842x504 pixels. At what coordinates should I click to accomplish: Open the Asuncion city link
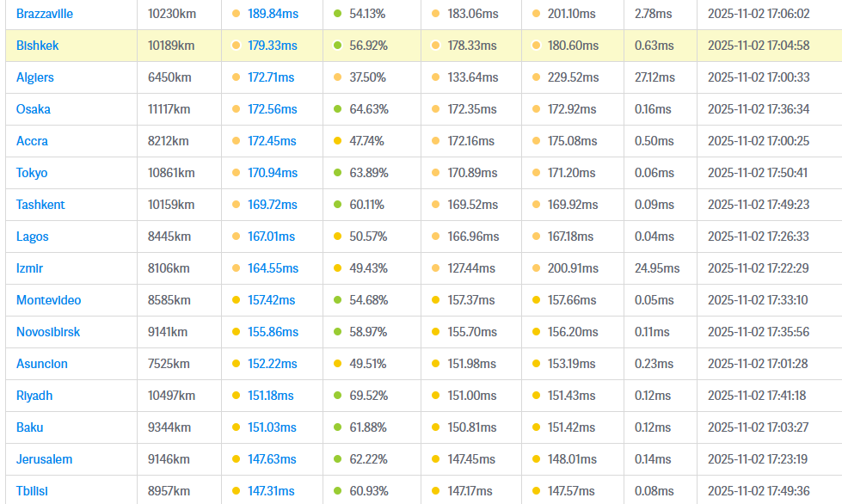click(42, 364)
